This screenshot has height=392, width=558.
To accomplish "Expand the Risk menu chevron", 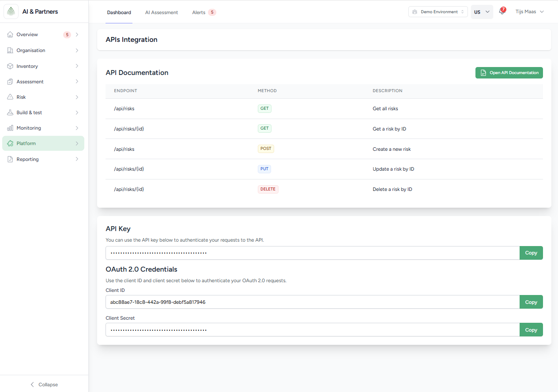I will (x=77, y=97).
